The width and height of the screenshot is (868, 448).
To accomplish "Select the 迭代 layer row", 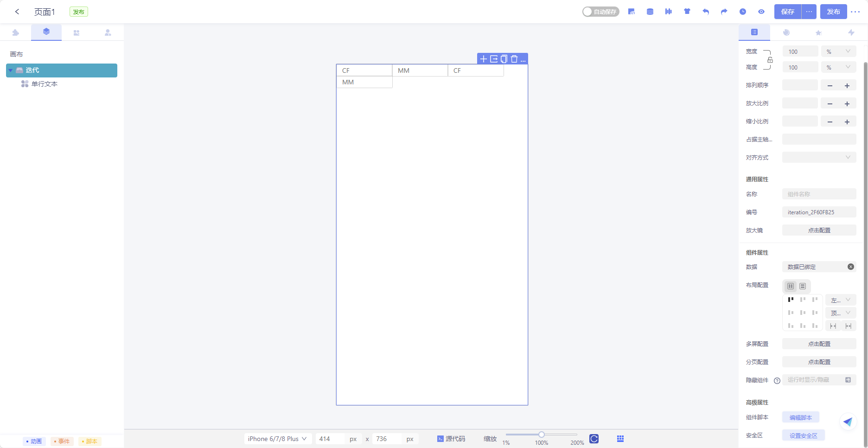I will point(62,70).
